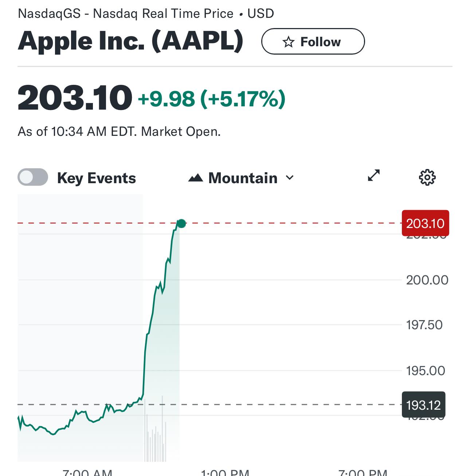
Task: Click the +9.98 (+5.17%) change text
Action: [211, 99]
